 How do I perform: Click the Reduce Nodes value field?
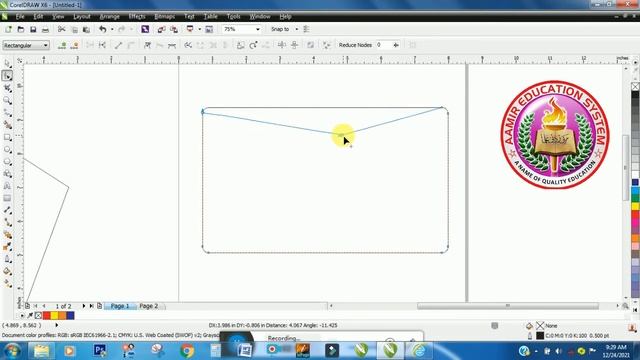pos(384,45)
